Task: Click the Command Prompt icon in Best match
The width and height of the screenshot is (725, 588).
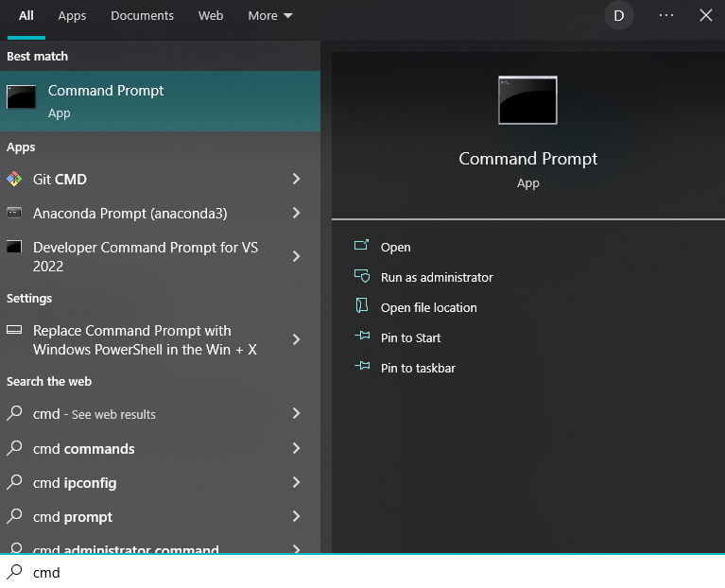Action: click(x=22, y=96)
